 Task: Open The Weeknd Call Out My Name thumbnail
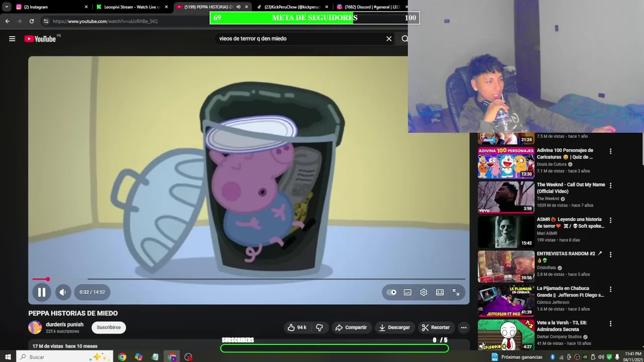click(506, 197)
